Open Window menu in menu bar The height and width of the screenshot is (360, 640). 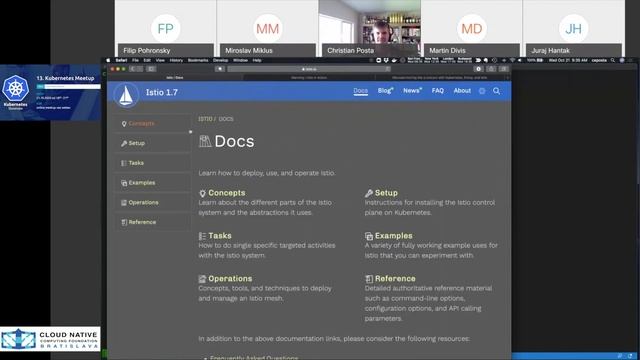tap(240, 60)
